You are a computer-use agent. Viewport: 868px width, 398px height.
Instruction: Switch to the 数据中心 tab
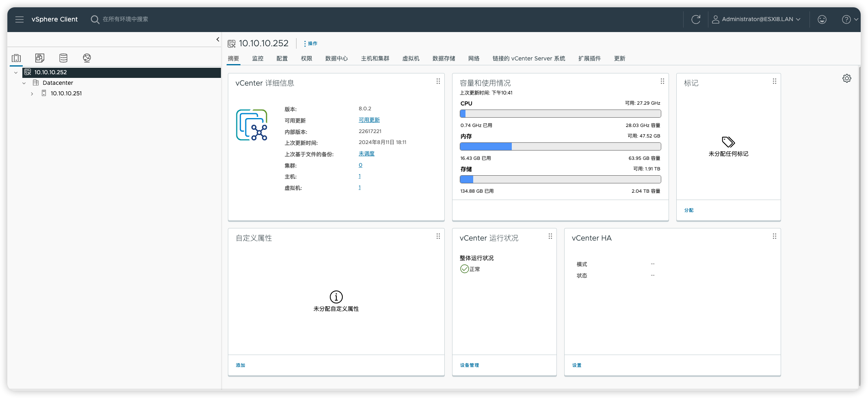pos(337,58)
